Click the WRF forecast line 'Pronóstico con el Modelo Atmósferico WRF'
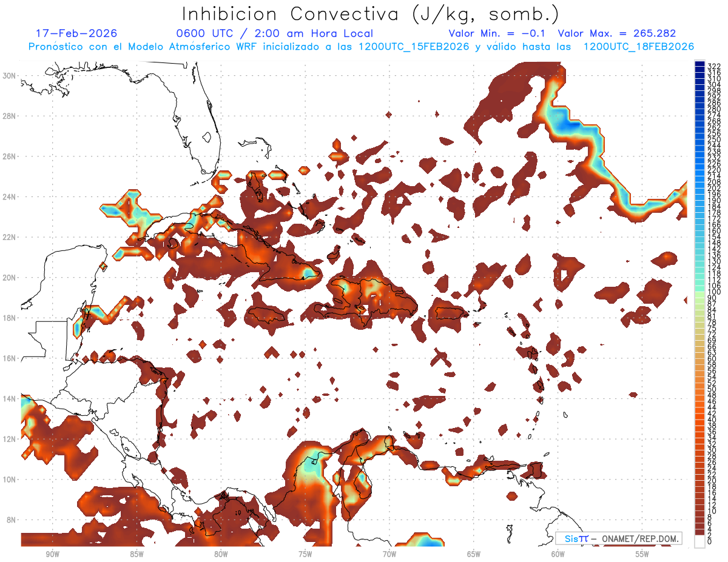 [x=144, y=47]
